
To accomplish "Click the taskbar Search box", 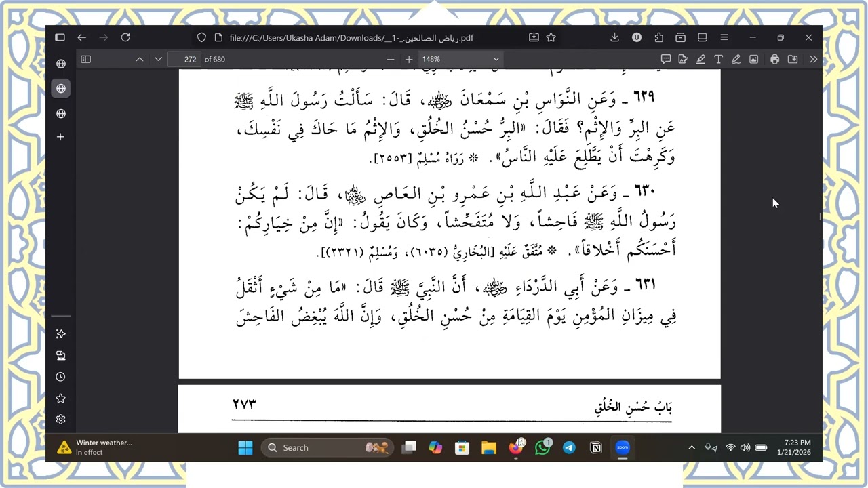I will [327, 447].
